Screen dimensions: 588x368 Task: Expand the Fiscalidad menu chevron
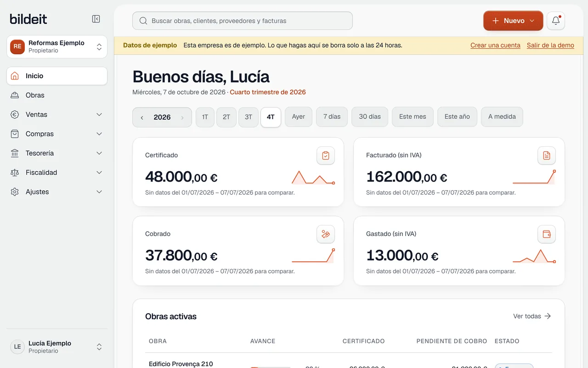tap(99, 172)
